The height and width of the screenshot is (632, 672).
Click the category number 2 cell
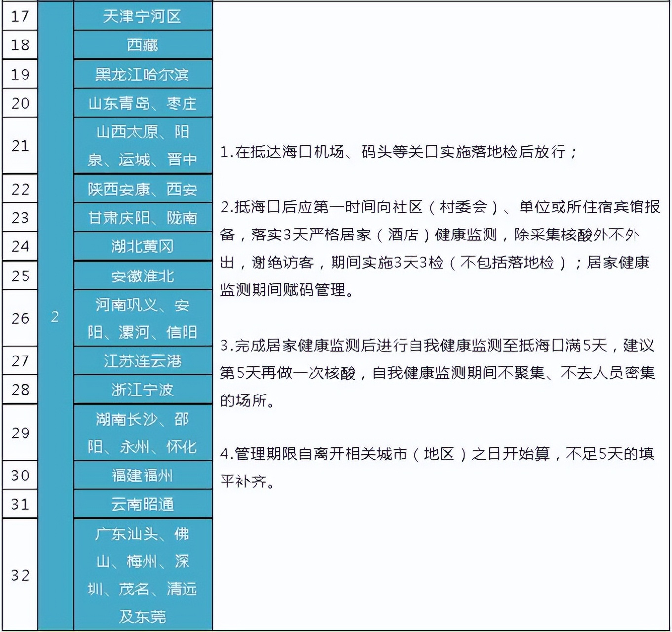tap(55, 316)
